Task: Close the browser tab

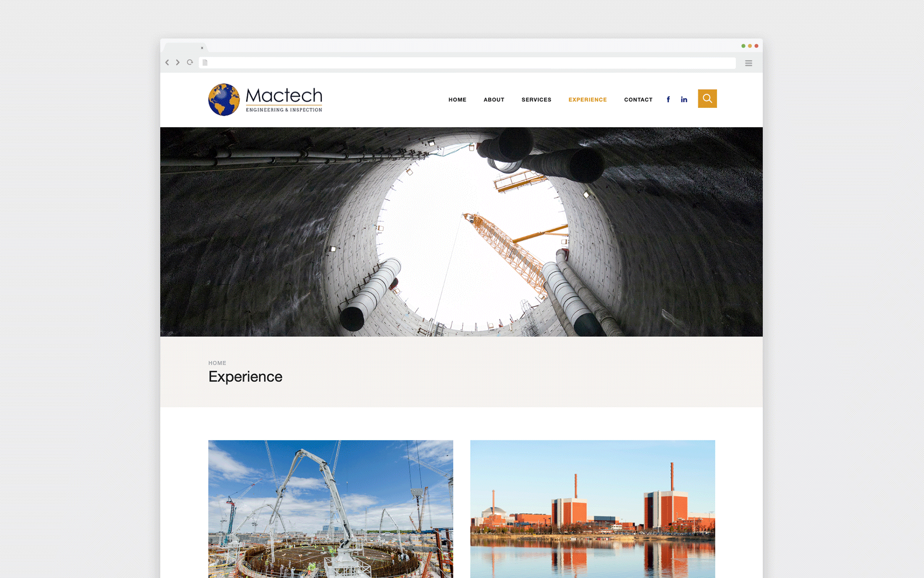Action: point(202,48)
